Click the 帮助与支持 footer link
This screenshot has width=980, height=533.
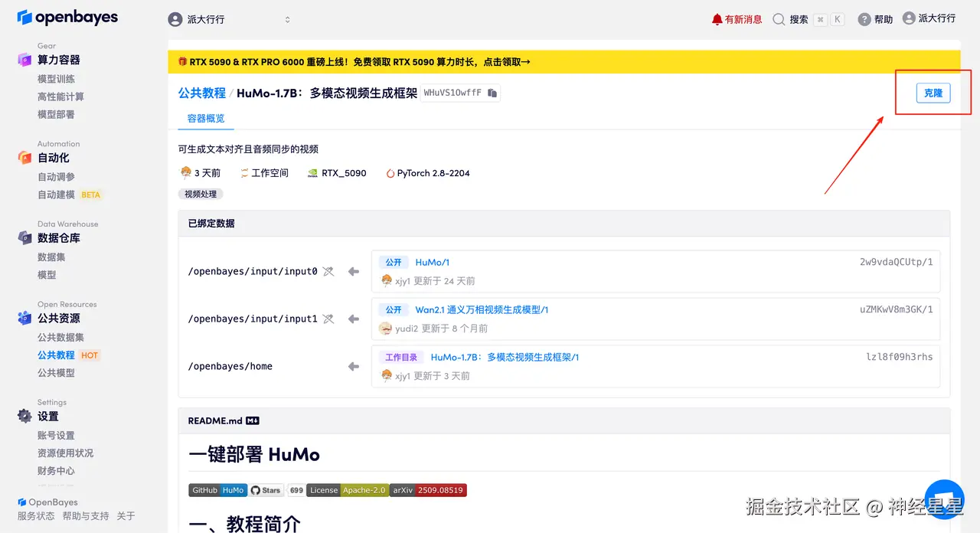click(86, 516)
